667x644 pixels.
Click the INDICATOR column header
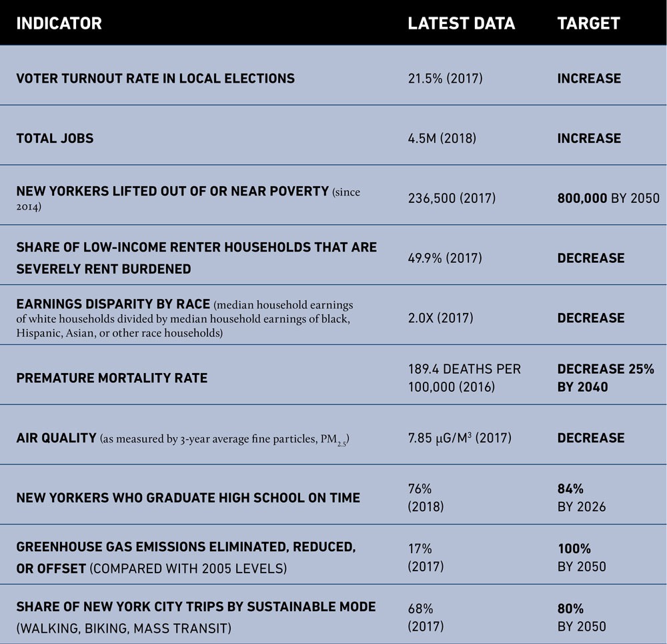(x=59, y=24)
